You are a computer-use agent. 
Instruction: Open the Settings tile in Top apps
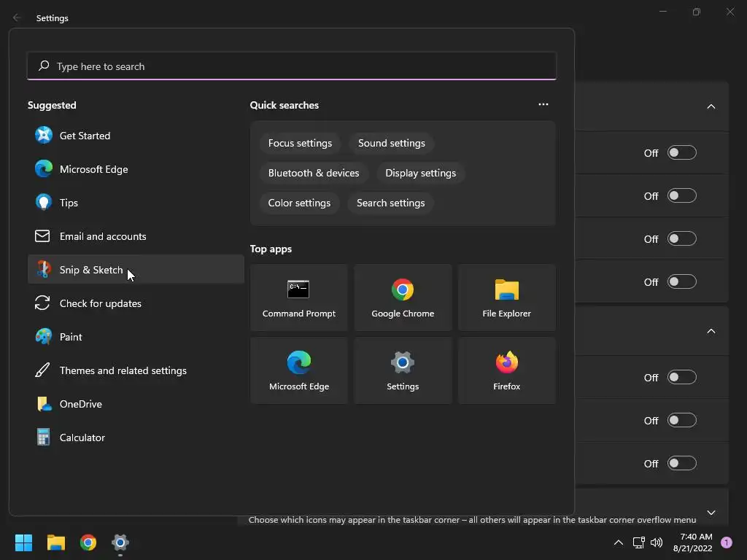[403, 370]
